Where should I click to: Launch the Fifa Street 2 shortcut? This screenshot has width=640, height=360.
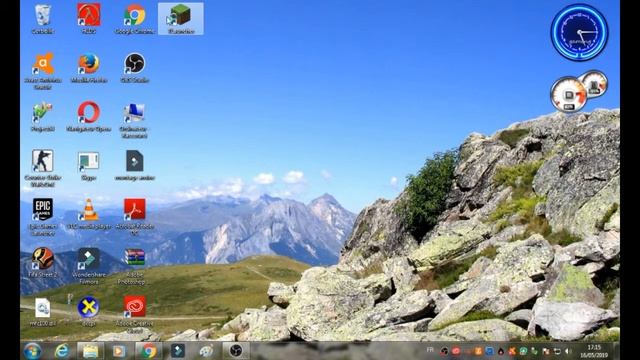[42, 263]
